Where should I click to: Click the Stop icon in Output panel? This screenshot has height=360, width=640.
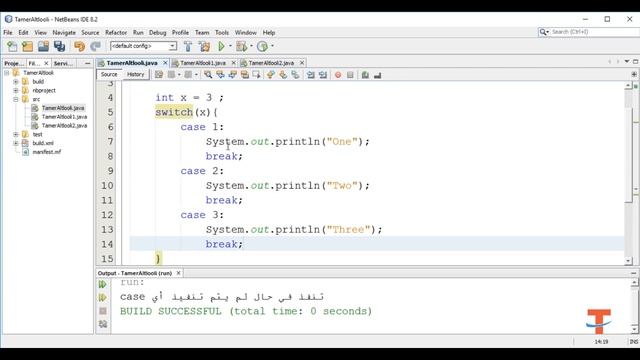point(102,311)
